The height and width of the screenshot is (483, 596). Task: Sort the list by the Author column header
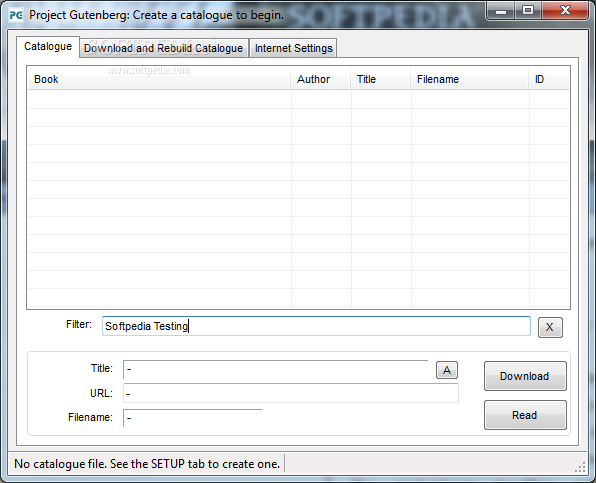tap(321, 79)
